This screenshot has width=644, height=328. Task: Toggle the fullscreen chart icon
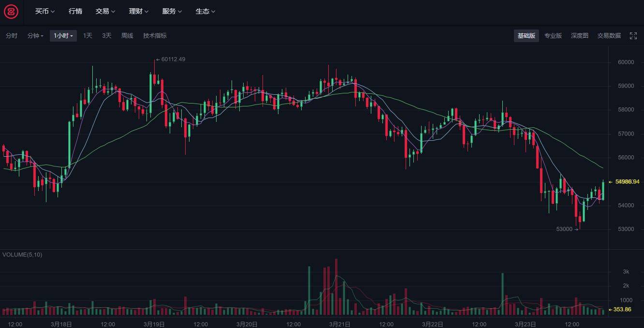(x=633, y=36)
